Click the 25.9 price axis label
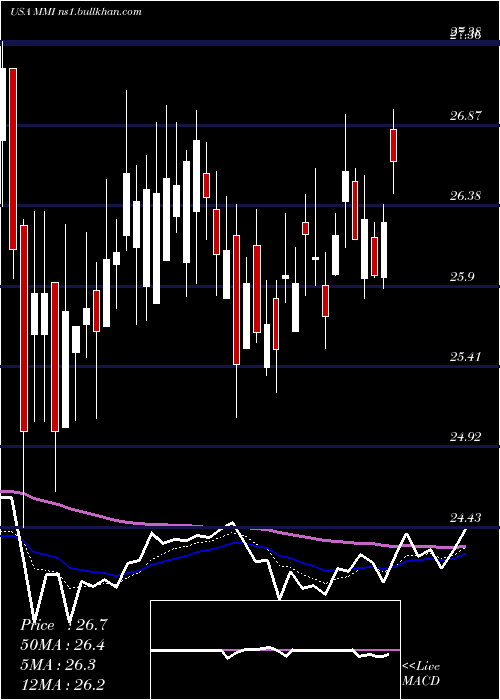This screenshot has height=700, width=500. click(x=462, y=277)
